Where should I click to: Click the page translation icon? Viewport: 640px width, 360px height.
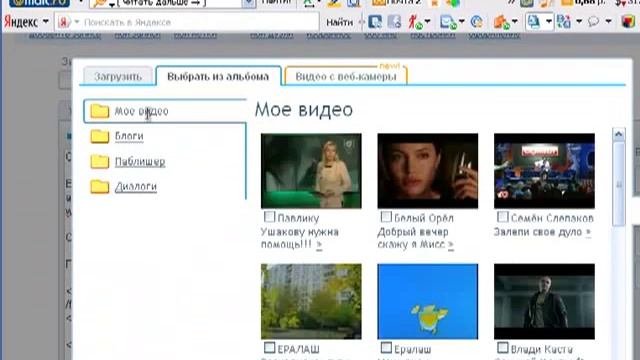coord(564,22)
